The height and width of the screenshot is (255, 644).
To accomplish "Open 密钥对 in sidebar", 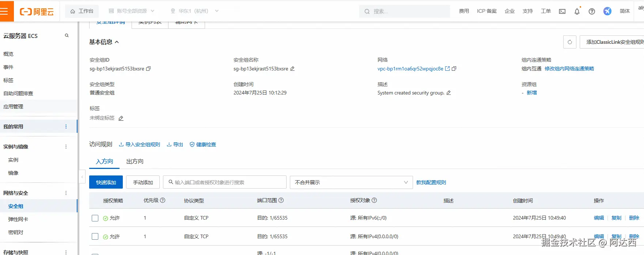I will tap(16, 232).
